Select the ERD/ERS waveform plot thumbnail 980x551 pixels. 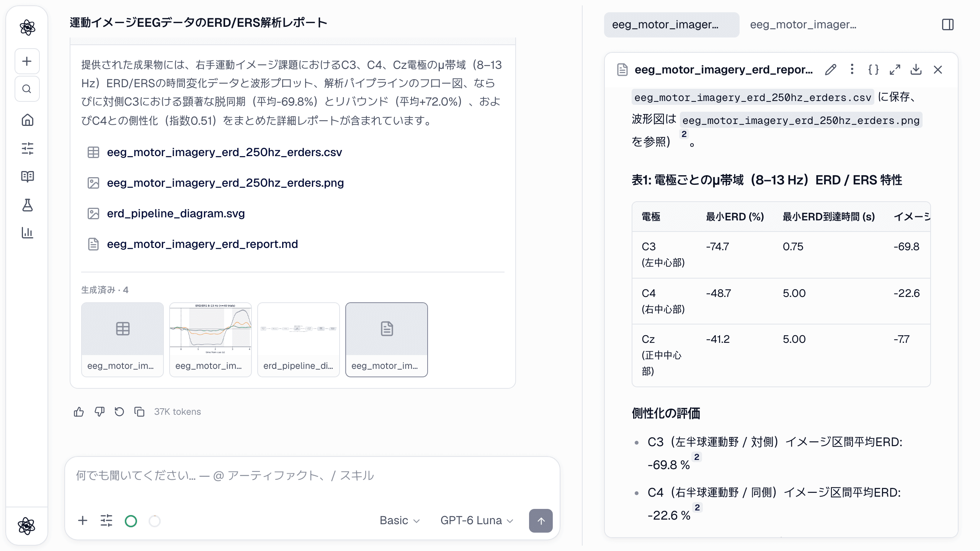point(211,340)
